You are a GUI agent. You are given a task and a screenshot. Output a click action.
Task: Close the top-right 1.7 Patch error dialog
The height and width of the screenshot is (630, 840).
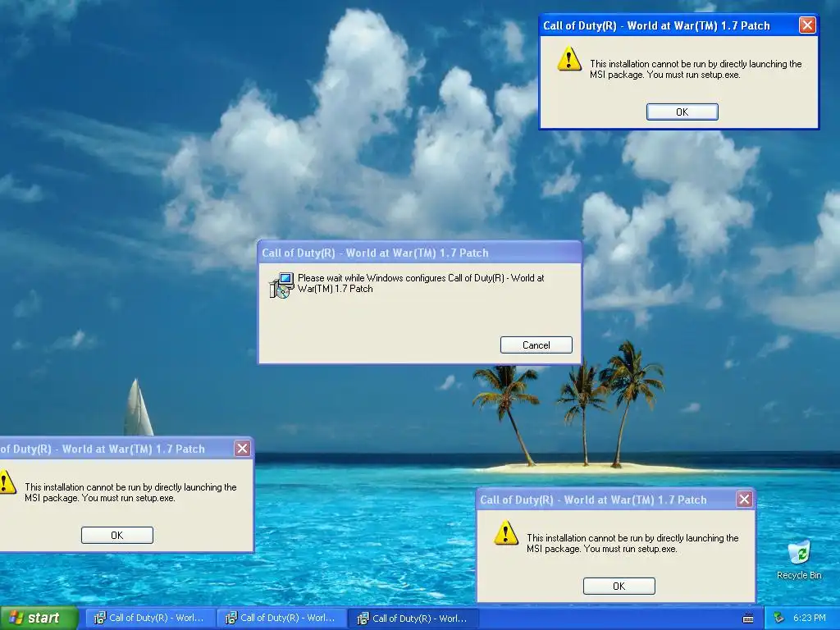[807, 25]
